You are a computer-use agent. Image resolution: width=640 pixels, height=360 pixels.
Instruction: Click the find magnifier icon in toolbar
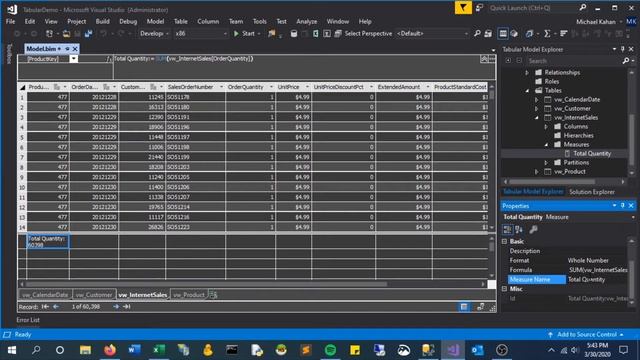477,33
